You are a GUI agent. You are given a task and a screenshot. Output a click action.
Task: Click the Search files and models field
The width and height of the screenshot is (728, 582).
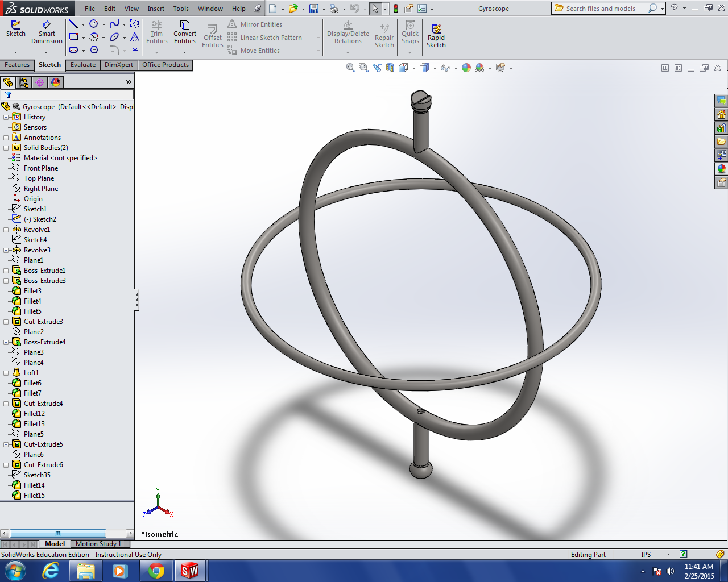tap(601, 9)
